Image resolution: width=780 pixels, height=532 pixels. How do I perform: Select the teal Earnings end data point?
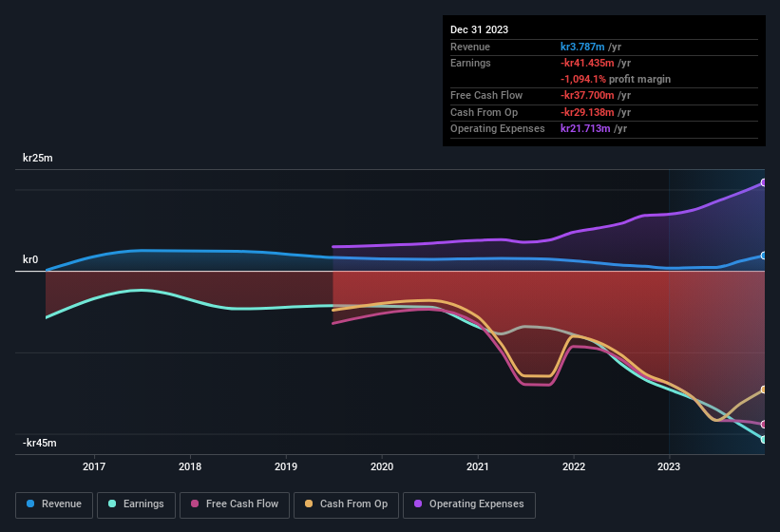click(764, 440)
